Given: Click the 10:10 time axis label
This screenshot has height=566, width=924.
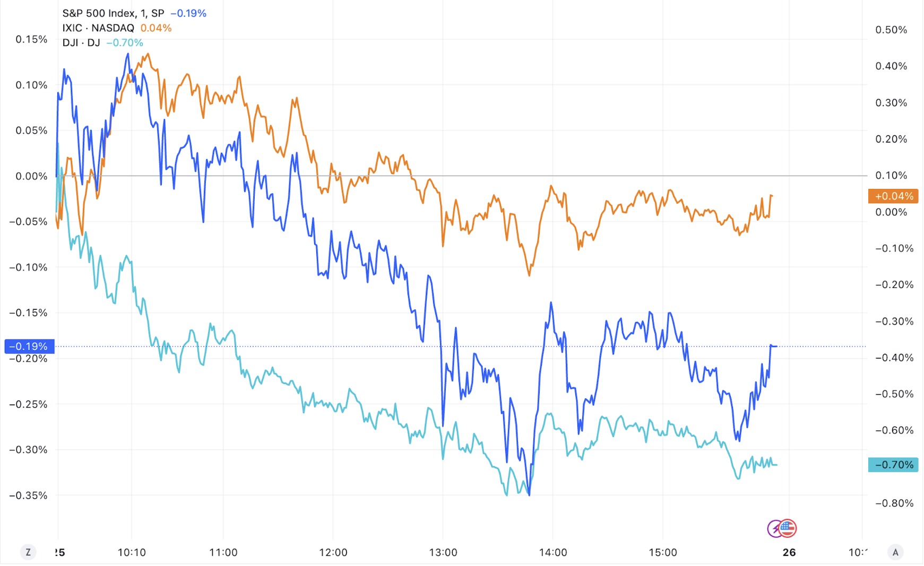Looking at the screenshot, I should coord(132,552).
